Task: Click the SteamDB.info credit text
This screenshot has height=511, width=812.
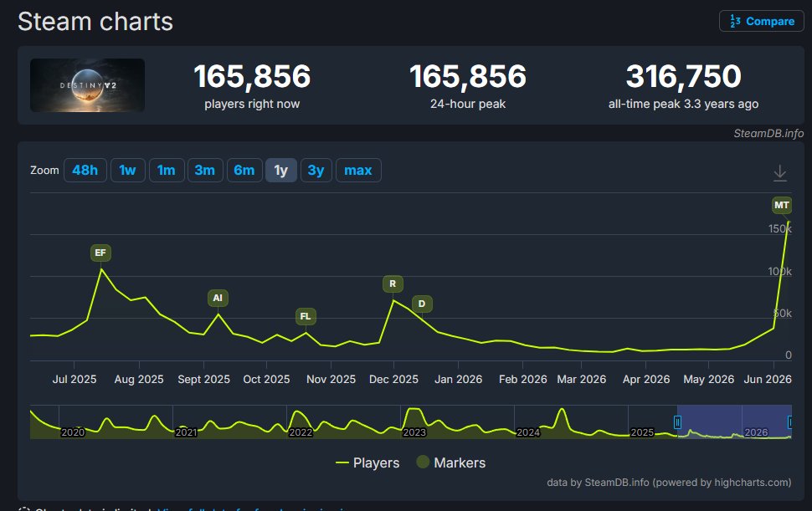Action: [x=768, y=134]
